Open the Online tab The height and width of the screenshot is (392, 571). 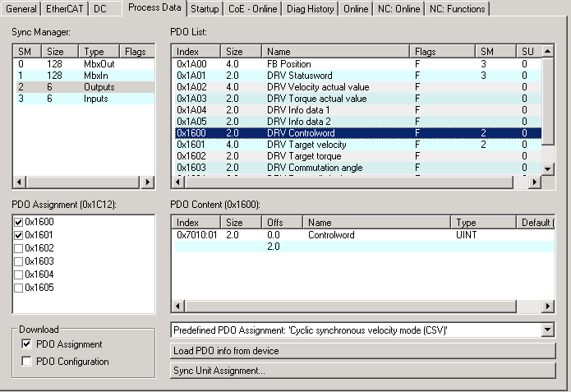(356, 9)
